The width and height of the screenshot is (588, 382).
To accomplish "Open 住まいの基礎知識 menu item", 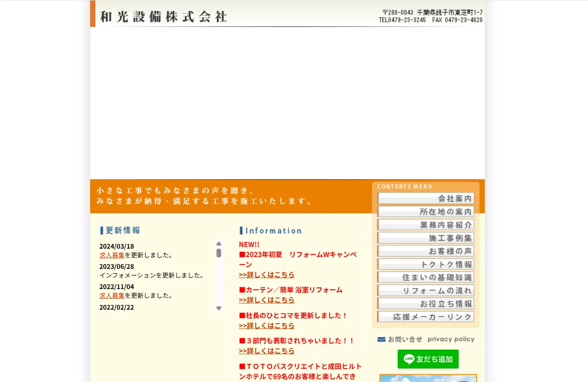I will [425, 277].
